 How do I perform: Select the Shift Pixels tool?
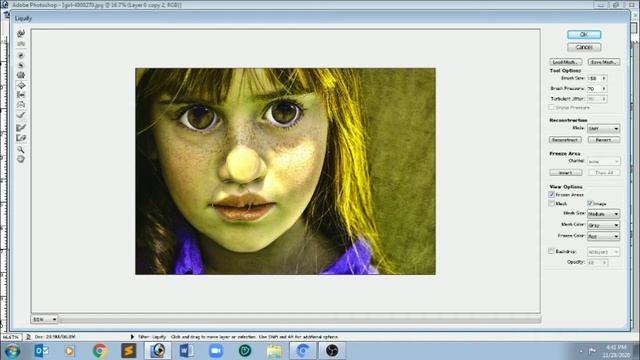21,95
